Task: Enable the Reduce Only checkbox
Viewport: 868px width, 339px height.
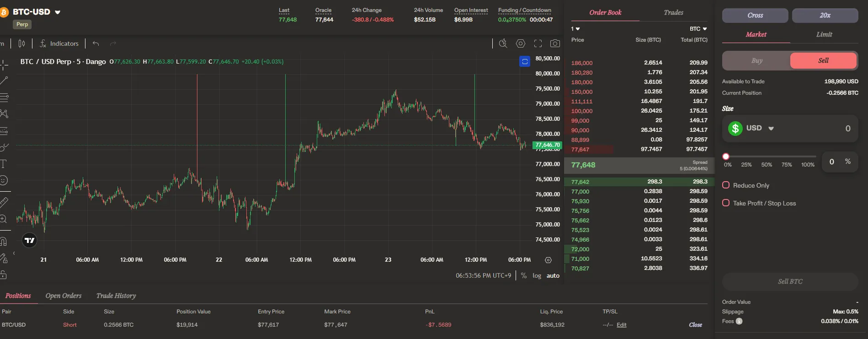Action: (726, 185)
